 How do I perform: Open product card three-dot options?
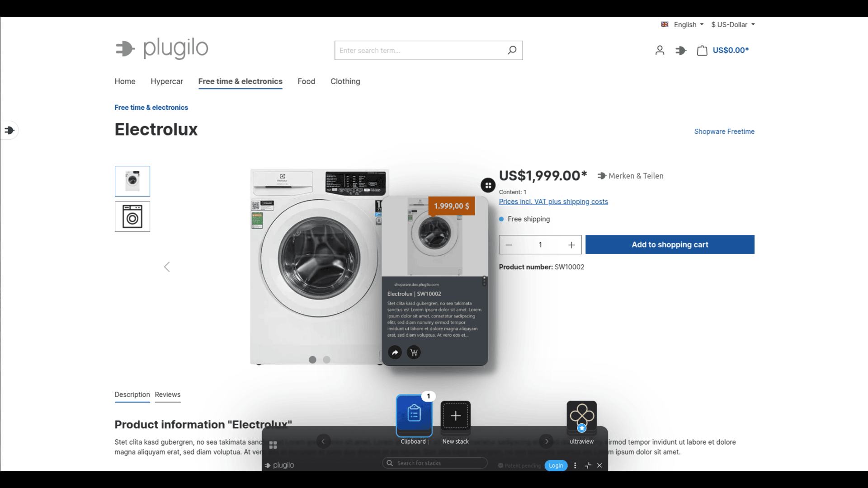tap(484, 282)
